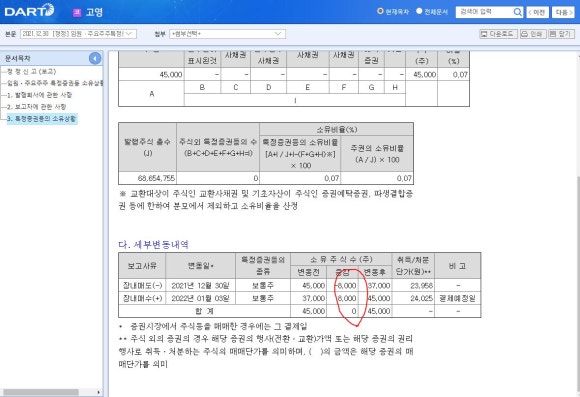The width and height of the screenshot is (580, 397).
Task: Click the 다. 세부변동내역 heading
Action: (154, 245)
